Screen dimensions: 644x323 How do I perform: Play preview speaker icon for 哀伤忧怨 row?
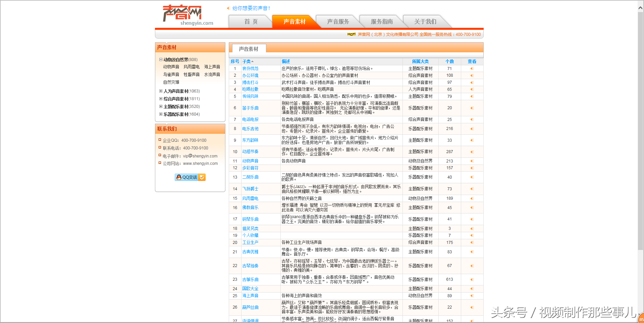point(472,69)
